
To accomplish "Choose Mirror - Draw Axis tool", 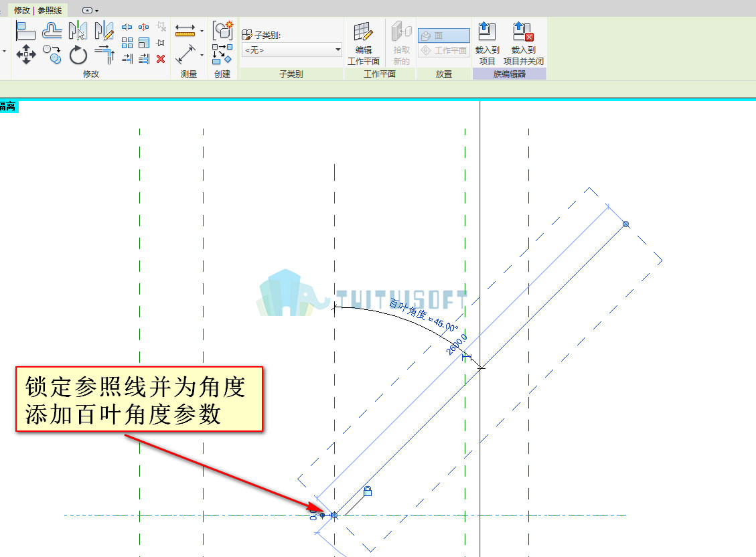I will pos(104,31).
